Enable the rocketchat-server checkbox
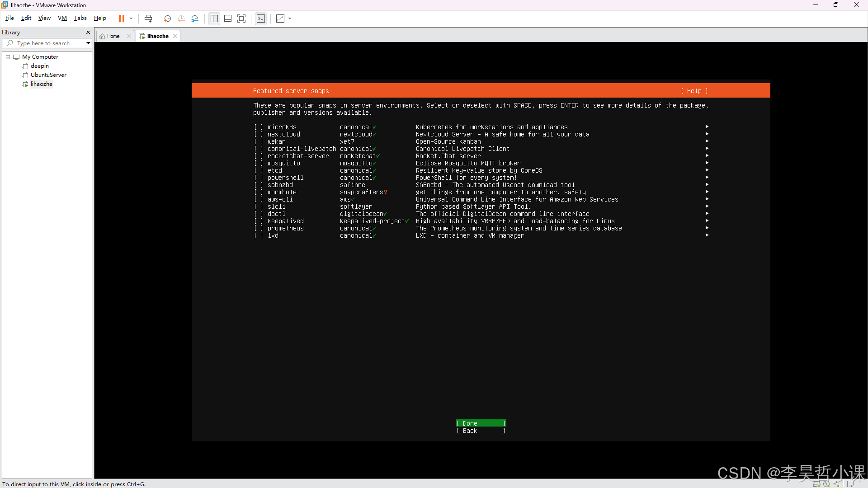Screen dimensions: 868x488 [x=258, y=156]
